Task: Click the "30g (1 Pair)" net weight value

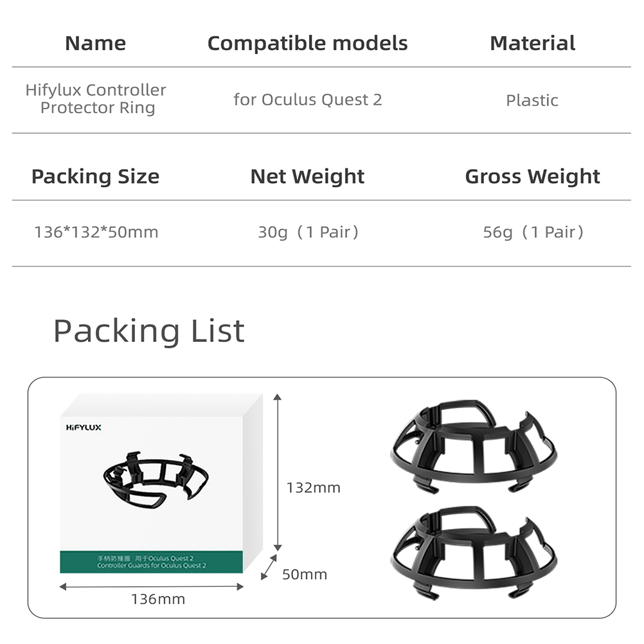Action: [308, 232]
